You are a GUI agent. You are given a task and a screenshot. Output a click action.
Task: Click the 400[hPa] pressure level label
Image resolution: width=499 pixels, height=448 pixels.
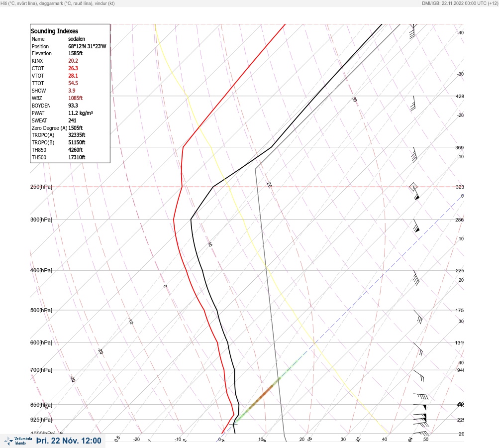pyautogui.click(x=41, y=270)
